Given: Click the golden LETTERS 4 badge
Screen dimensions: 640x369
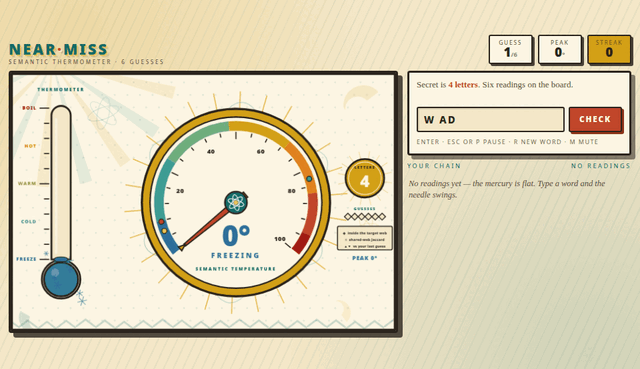Looking at the screenshot, I should click(x=364, y=178).
